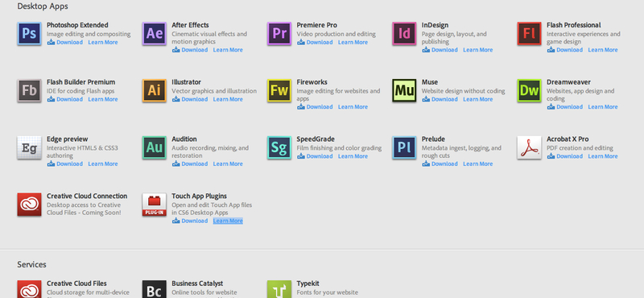Download After Effects

coord(190,50)
